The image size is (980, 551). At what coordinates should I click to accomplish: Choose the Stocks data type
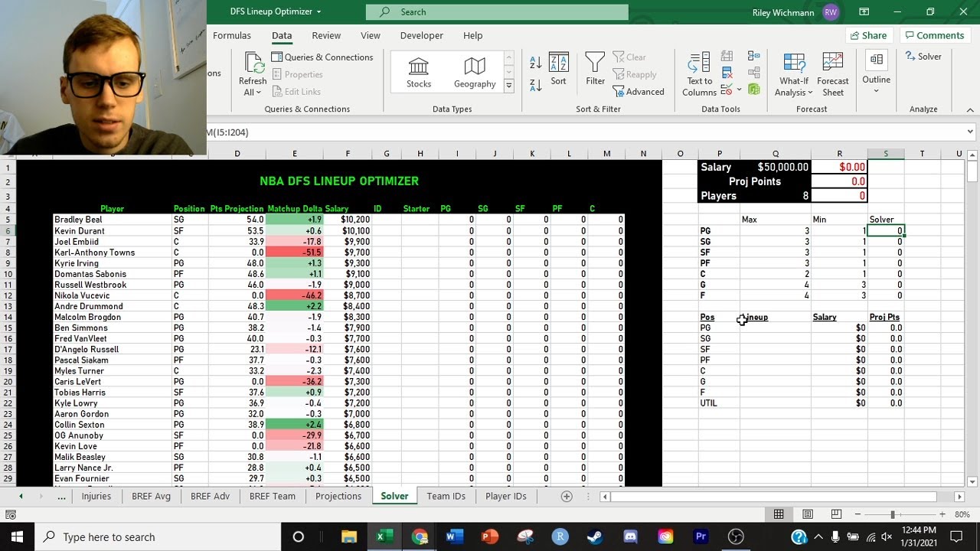tap(419, 73)
